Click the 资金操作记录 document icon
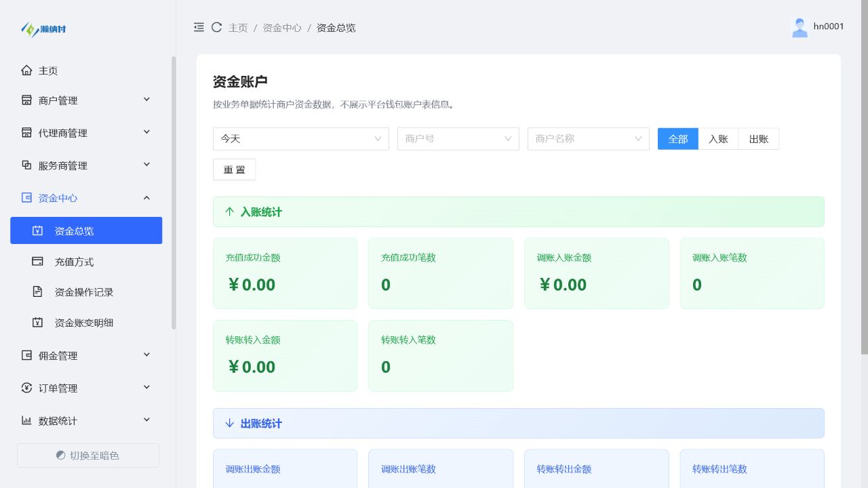 38,292
